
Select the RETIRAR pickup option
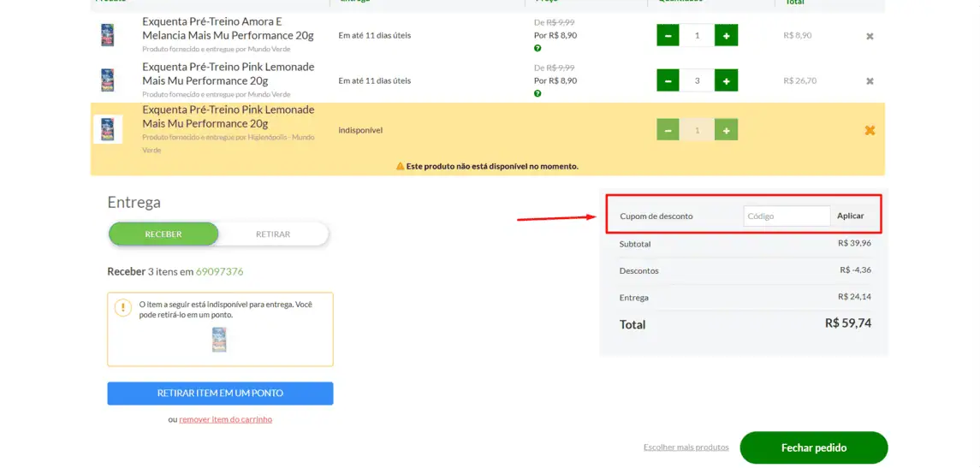[273, 234]
